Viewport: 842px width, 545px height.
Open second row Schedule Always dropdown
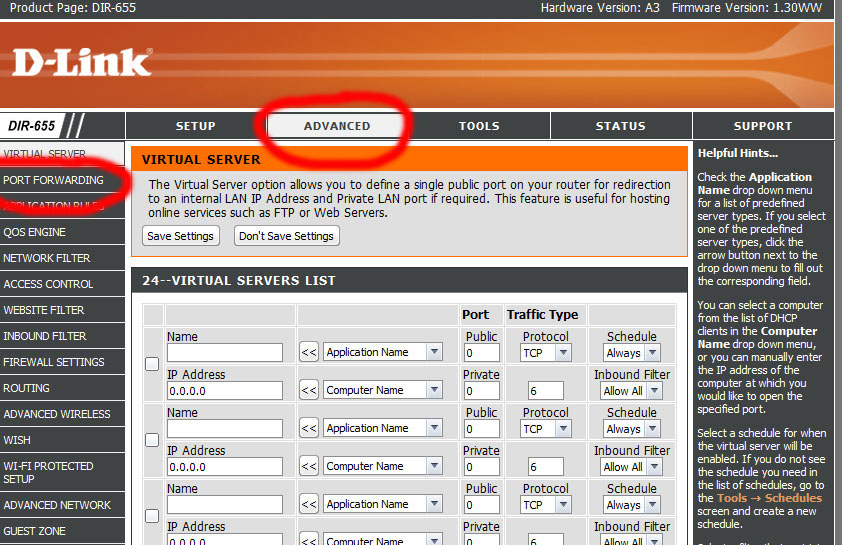(632, 429)
